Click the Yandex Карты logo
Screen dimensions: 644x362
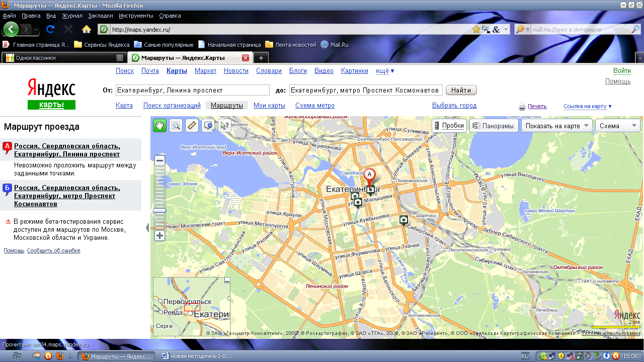click(51, 94)
